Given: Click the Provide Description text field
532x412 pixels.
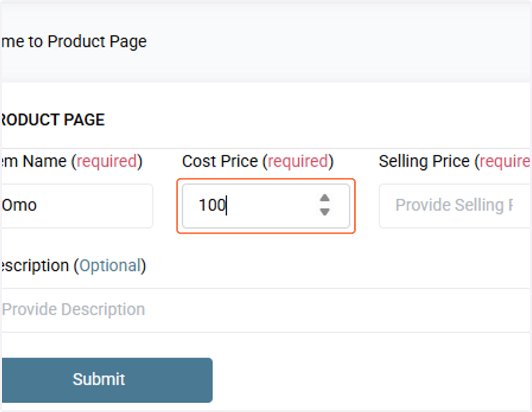Looking at the screenshot, I should tap(266, 310).
